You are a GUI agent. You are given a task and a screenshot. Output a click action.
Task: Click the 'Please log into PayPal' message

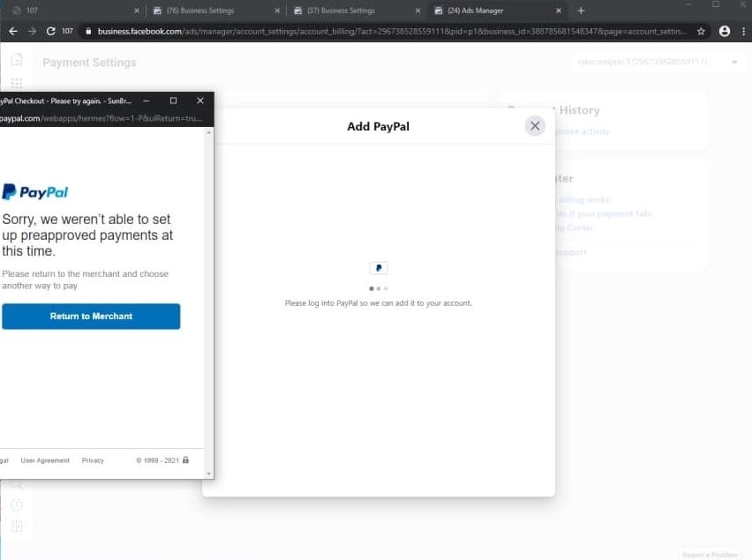click(x=379, y=303)
